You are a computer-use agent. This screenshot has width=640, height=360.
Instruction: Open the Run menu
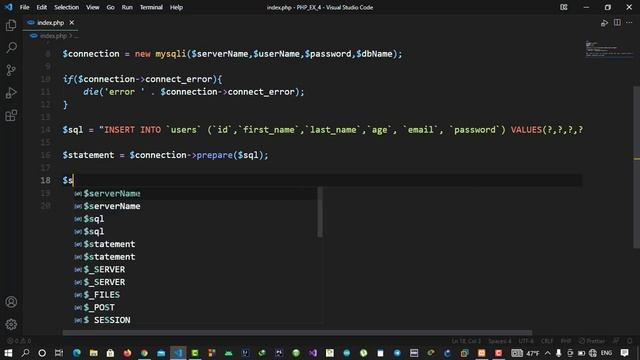(x=127, y=7)
